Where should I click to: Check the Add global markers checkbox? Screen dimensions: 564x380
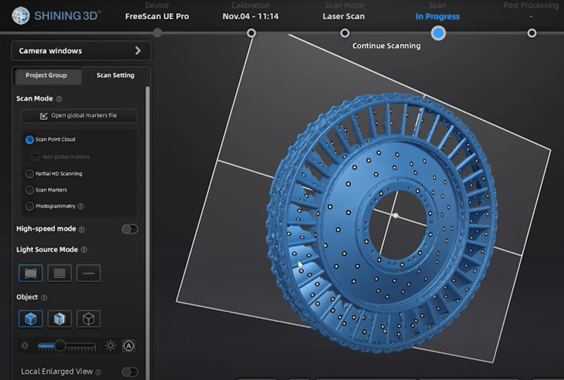[x=35, y=157]
